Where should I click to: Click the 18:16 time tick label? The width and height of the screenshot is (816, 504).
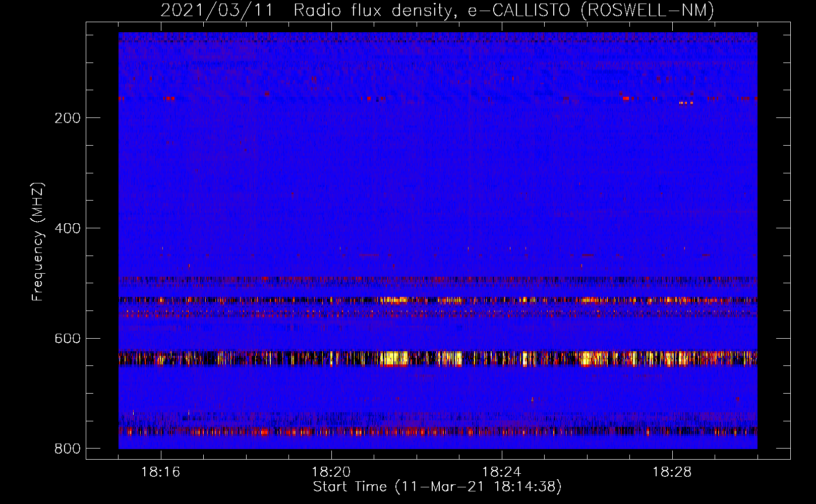click(x=160, y=472)
